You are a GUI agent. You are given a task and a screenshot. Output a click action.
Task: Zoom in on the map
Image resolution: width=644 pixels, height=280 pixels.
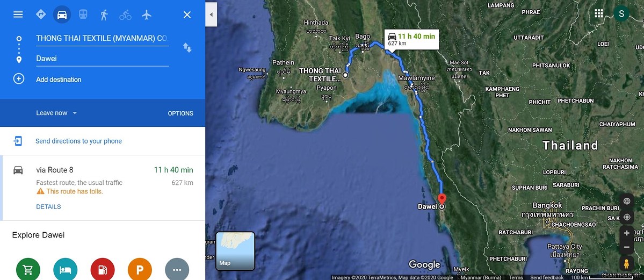[627, 233]
